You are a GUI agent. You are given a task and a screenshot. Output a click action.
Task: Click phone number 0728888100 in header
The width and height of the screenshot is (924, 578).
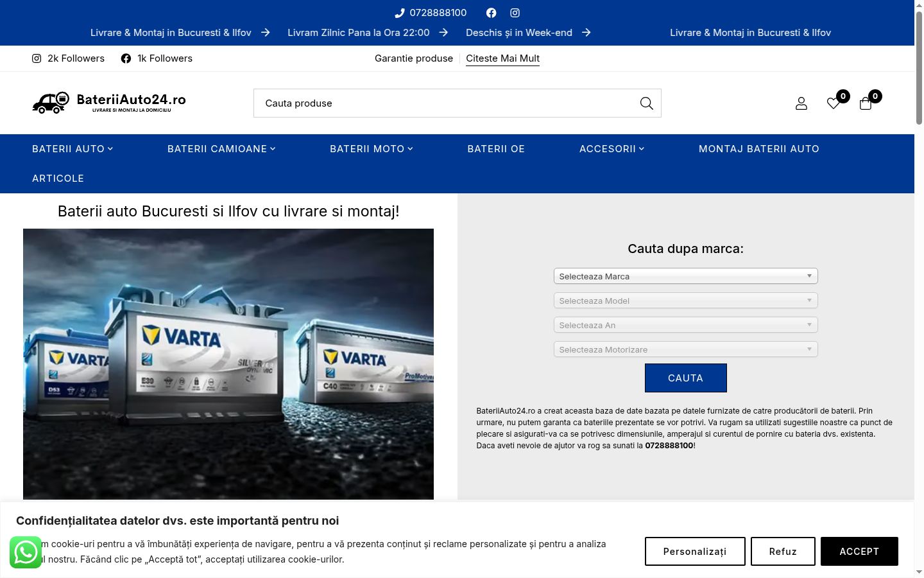438,13
